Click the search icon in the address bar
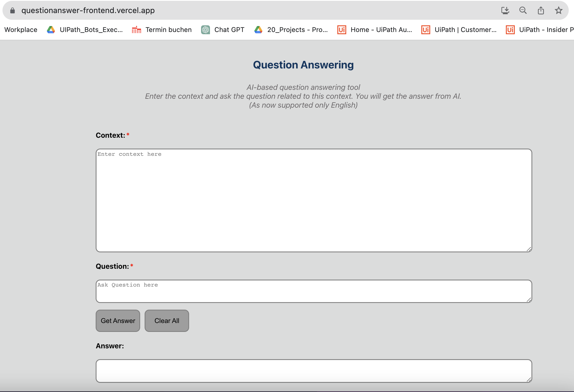574x392 pixels. pyautogui.click(x=523, y=10)
